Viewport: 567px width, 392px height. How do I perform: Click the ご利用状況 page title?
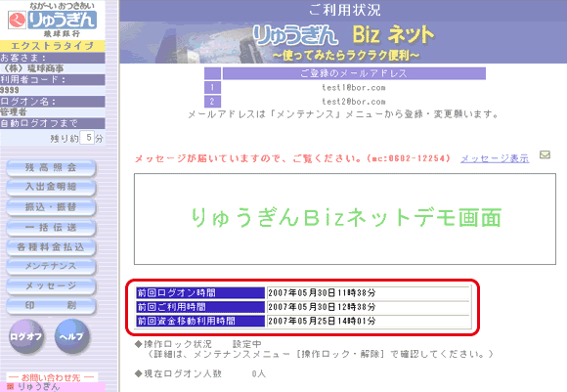[344, 10]
